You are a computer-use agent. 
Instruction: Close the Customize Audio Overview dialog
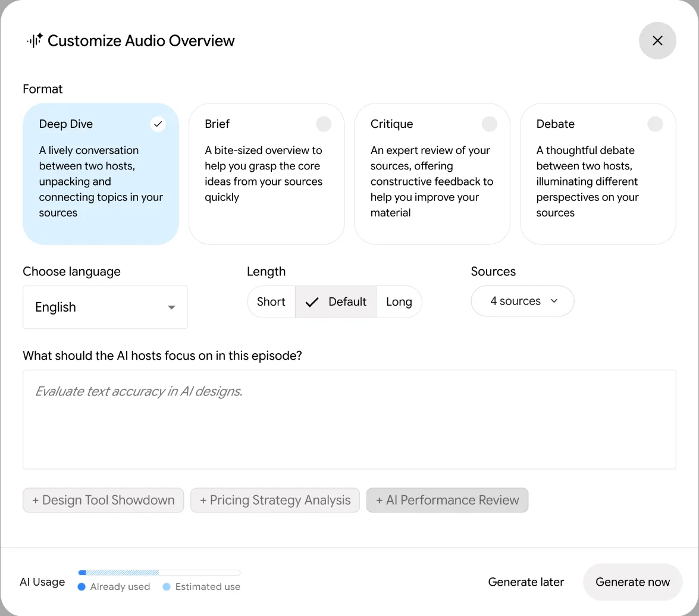[x=657, y=40]
